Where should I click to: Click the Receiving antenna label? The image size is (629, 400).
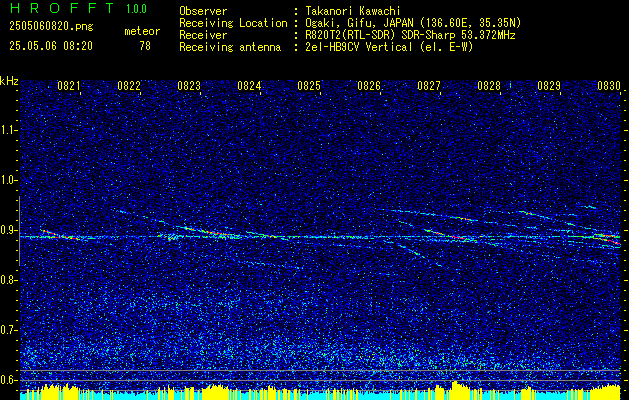(230, 47)
